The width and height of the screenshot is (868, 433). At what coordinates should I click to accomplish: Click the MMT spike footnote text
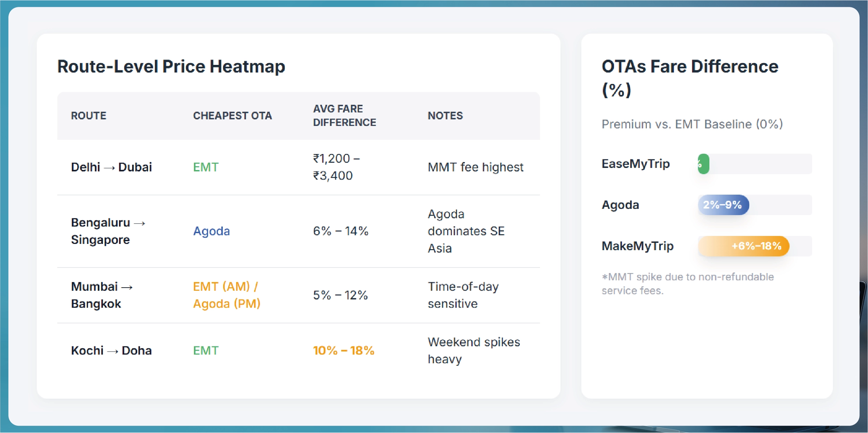point(687,283)
